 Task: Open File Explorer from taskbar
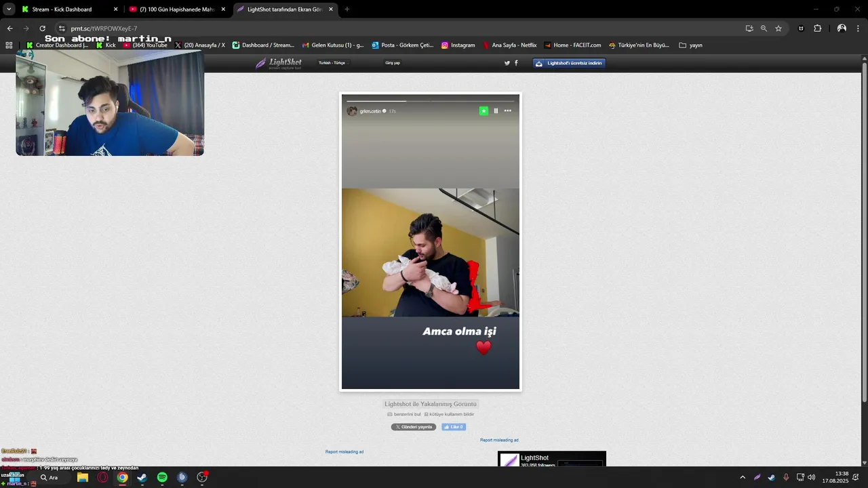tap(83, 478)
